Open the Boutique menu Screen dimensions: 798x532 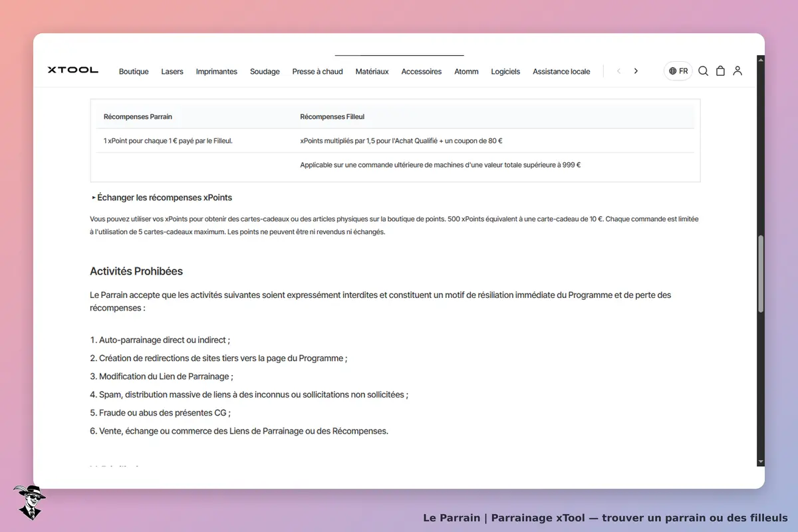134,71
